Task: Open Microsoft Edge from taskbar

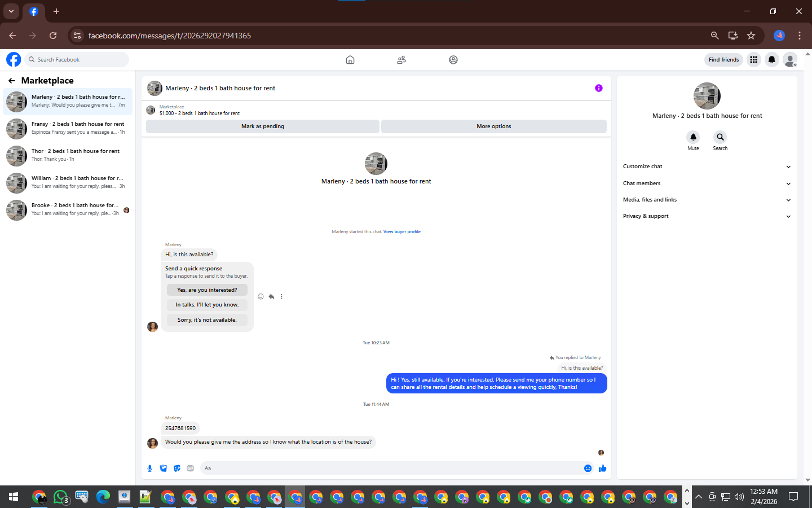Action: pyautogui.click(x=103, y=497)
